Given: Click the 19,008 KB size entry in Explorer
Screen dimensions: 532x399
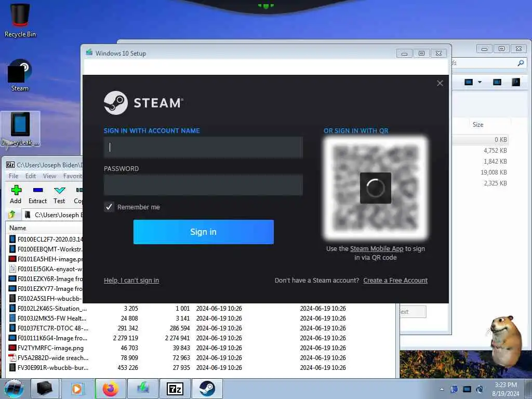Looking at the screenshot, I should click(494, 172).
